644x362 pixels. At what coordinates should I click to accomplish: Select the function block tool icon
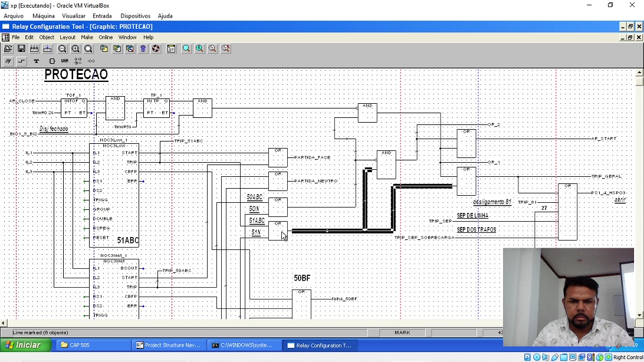click(51, 61)
